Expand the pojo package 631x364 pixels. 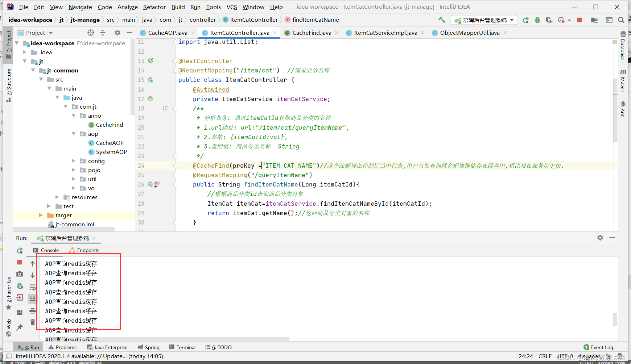click(x=74, y=170)
